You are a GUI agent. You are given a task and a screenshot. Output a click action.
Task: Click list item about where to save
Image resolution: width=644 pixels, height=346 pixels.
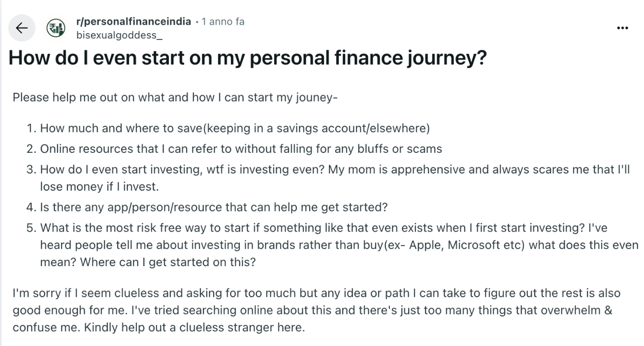[235, 129]
